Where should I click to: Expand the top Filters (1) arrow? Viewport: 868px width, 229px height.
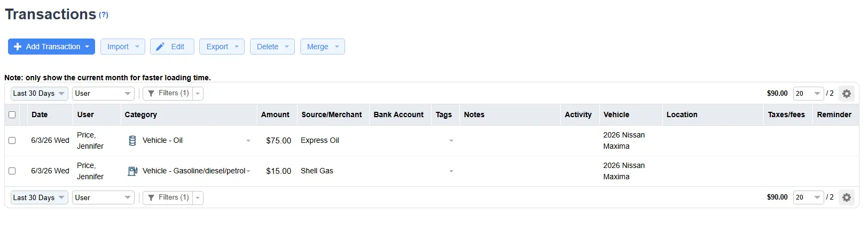pos(198,93)
